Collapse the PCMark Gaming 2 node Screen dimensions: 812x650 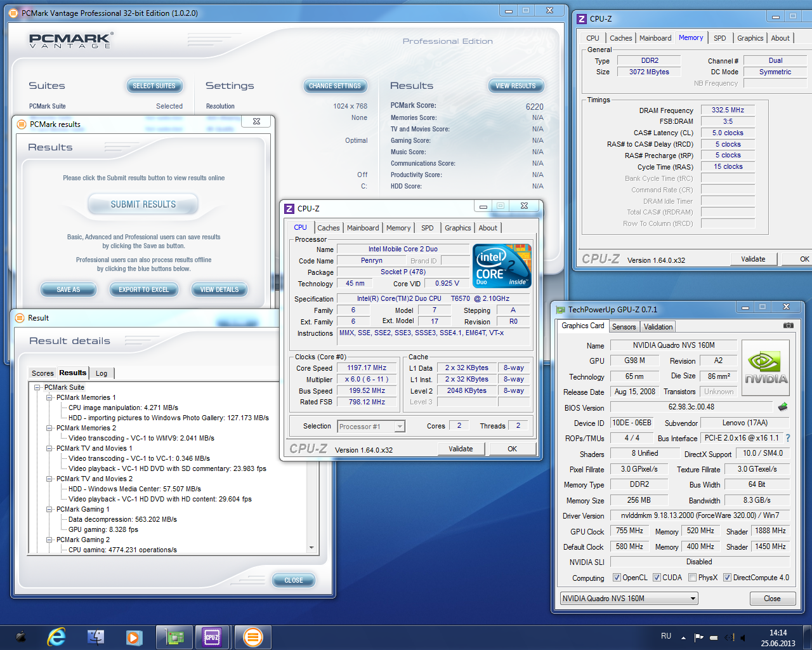49,540
